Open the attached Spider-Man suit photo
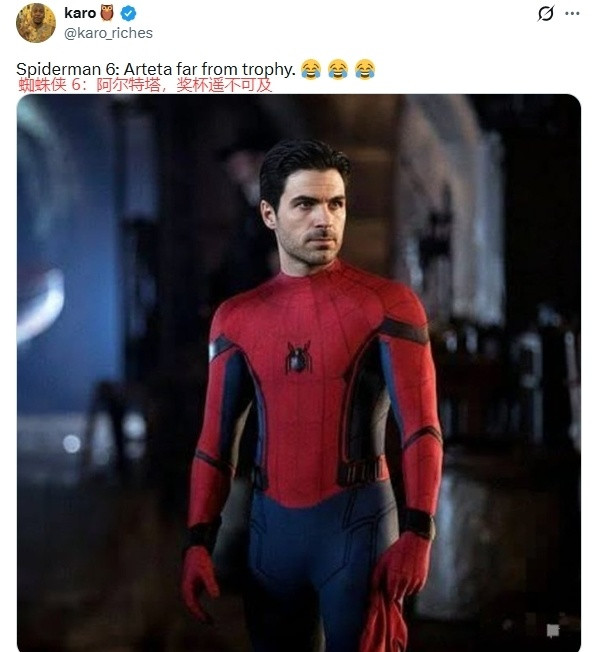 click(x=298, y=373)
